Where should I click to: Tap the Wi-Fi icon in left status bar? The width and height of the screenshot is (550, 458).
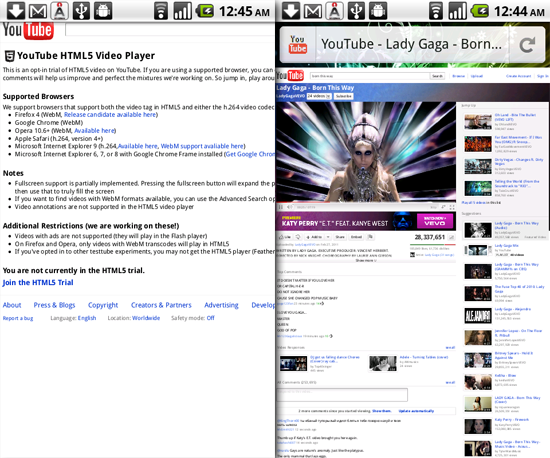pos(161,11)
